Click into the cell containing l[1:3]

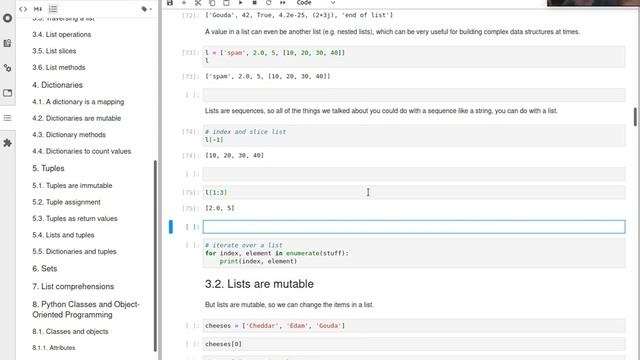pyautogui.click(x=414, y=192)
